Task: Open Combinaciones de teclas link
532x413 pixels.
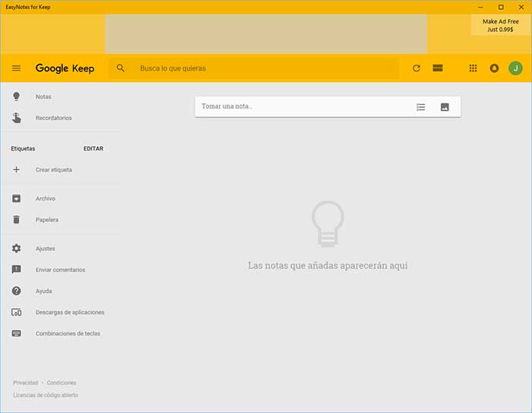Action: tap(68, 334)
